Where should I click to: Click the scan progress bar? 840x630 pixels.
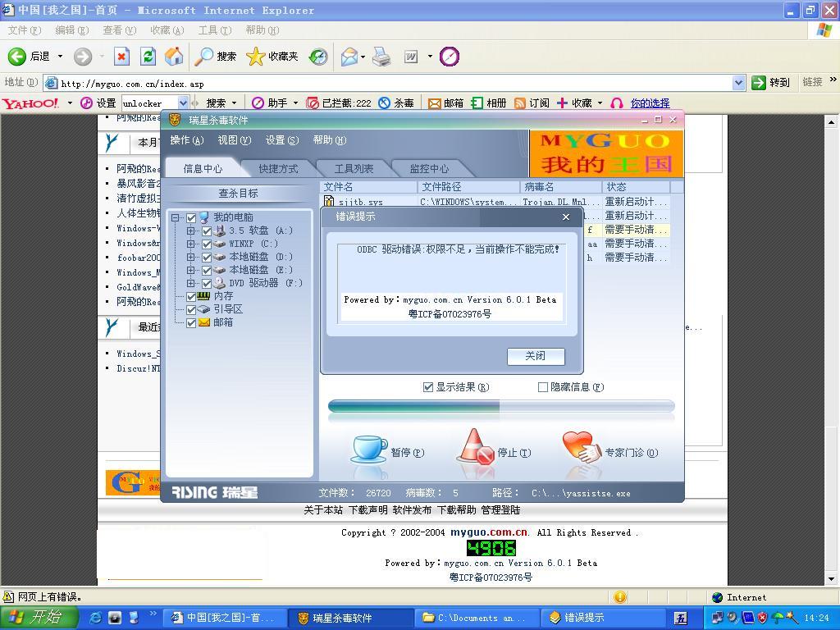[501, 407]
